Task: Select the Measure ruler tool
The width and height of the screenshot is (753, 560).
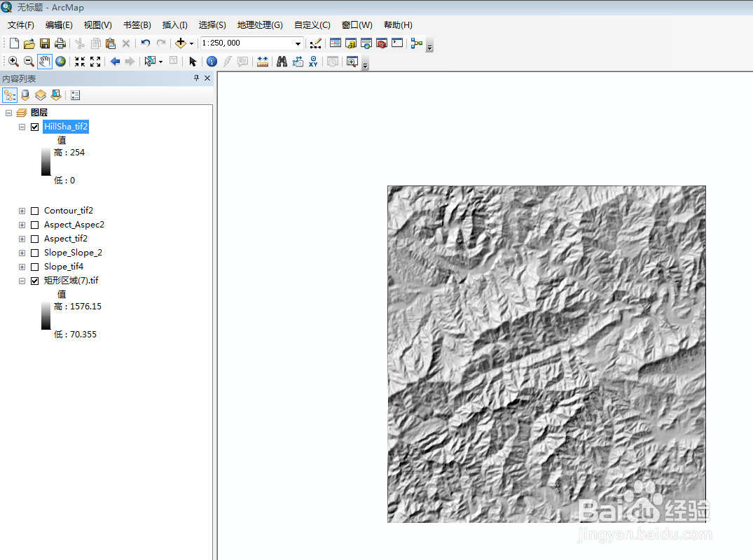Action: (263, 62)
